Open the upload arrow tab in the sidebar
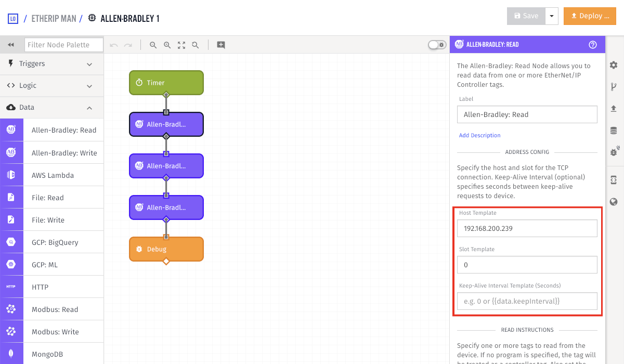The width and height of the screenshot is (624, 364). [x=614, y=109]
